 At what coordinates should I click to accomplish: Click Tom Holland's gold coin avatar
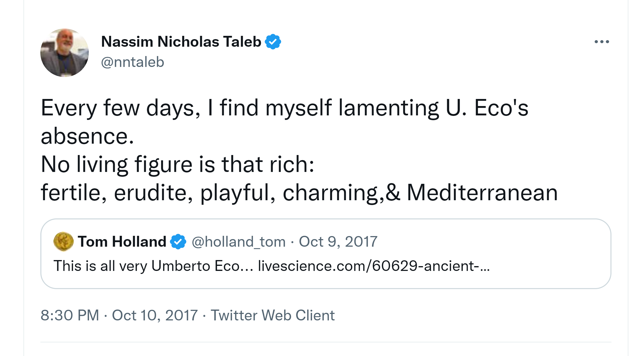(63, 241)
